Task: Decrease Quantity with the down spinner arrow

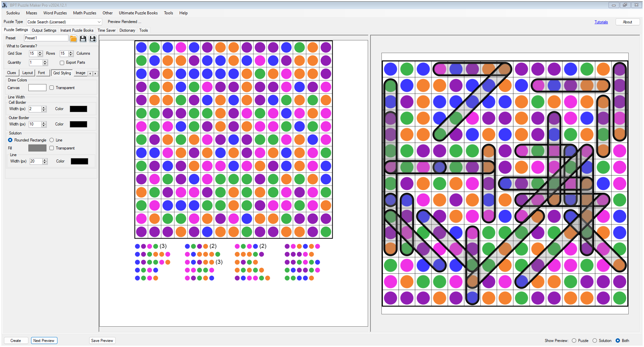Action: pos(44,64)
